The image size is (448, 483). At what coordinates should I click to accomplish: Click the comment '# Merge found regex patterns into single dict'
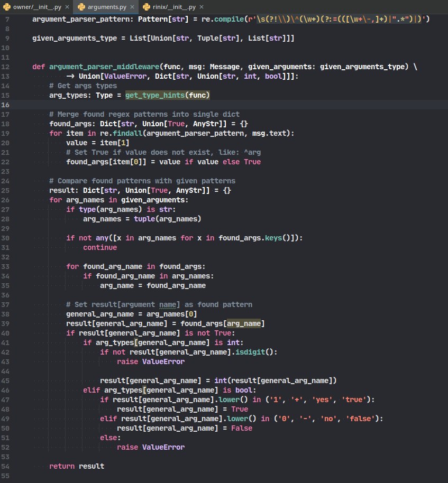[144, 114]
